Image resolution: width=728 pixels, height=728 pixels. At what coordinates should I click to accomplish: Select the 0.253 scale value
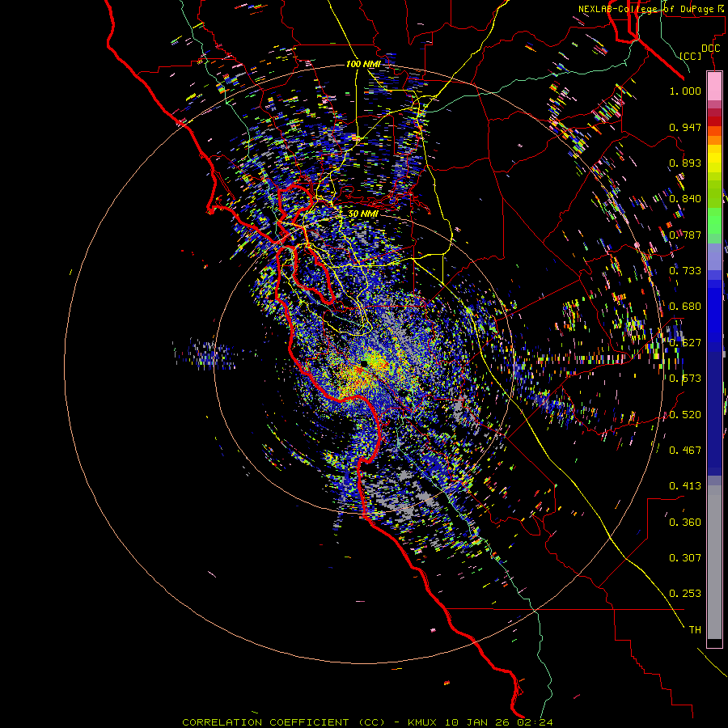coord(685,594)
